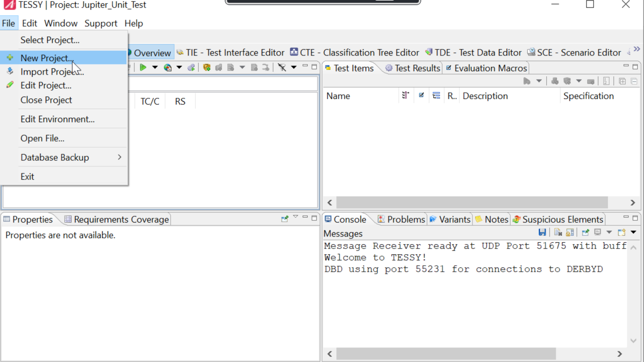Expand Display Selected Console dropdown

pyautogui.click(x=609, y=232)
